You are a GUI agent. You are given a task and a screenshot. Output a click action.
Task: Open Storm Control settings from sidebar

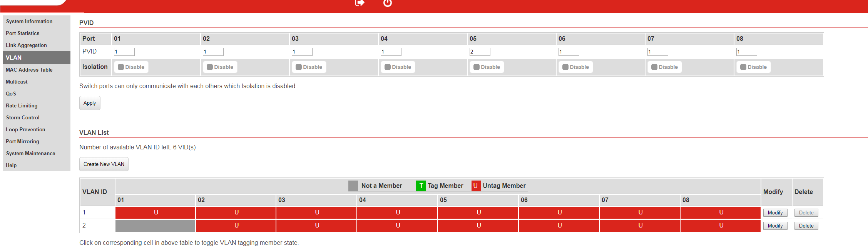point(23,118)
